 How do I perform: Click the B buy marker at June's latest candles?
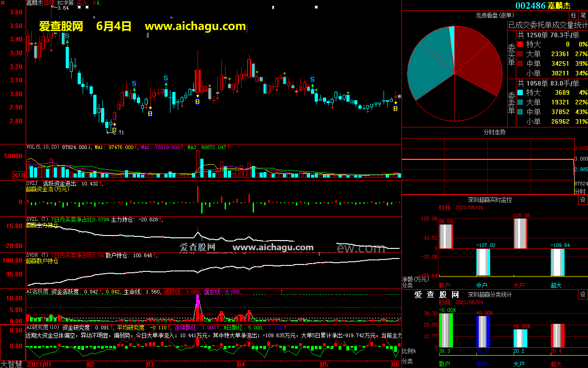(396, 109)
